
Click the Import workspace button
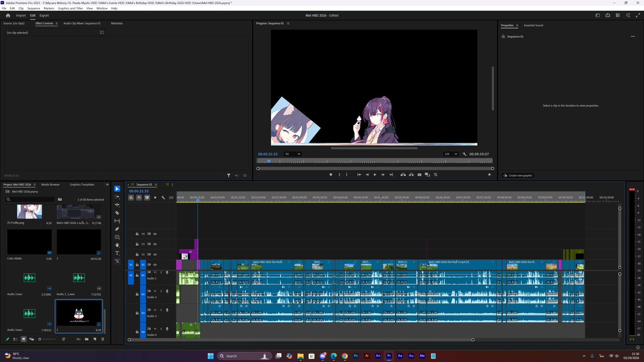click(21, 16)
